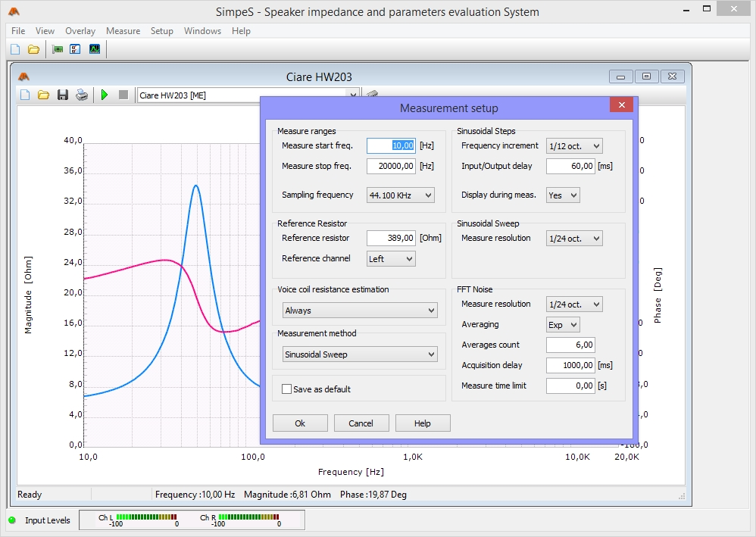Close the Measurement setup dialog
Viewport: 756px width, 537px height.
point(621,105)
